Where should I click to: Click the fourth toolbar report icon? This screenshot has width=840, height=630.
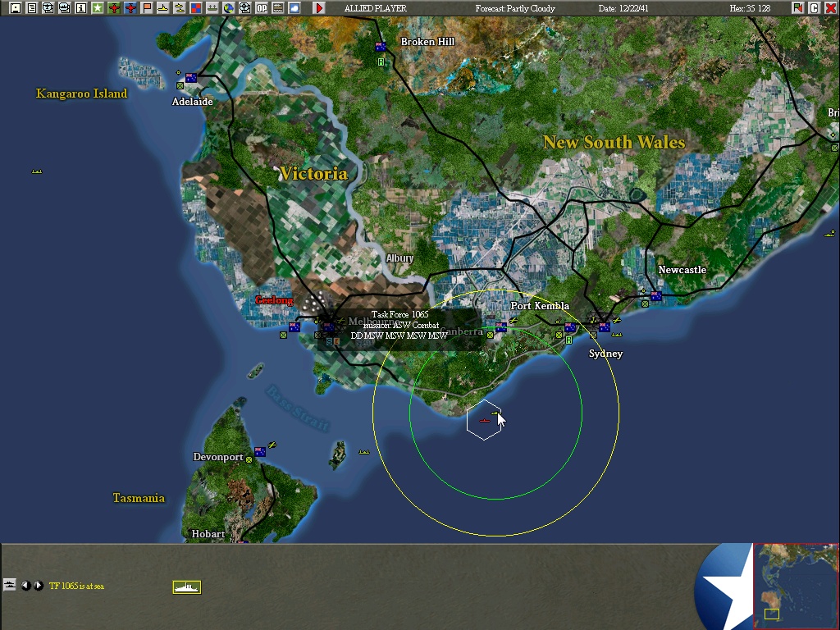[x=64, y=8]
